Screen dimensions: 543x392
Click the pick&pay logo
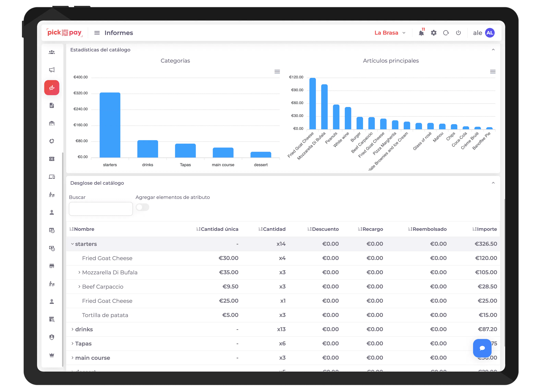pyautogui.click(x=65, y=33)
